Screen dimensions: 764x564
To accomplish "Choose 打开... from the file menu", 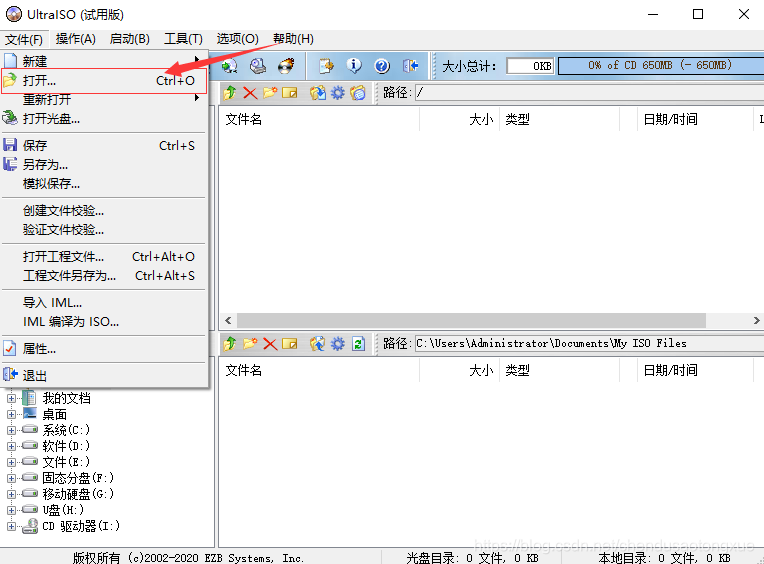I will coord(104,80).
